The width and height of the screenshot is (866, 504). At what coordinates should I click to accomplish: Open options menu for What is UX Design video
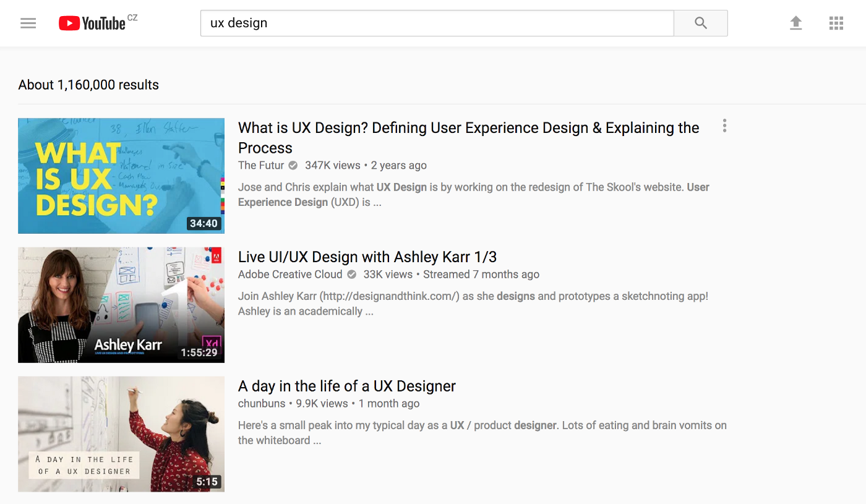724,126
